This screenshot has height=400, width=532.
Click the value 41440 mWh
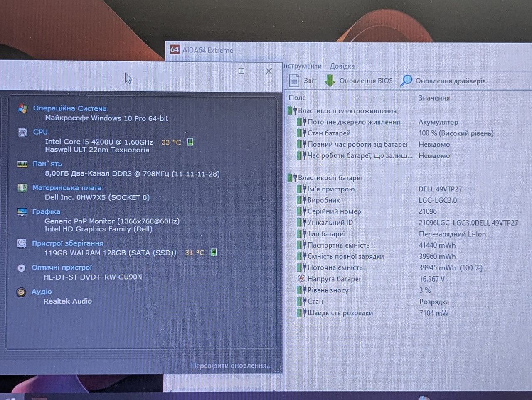437,245
